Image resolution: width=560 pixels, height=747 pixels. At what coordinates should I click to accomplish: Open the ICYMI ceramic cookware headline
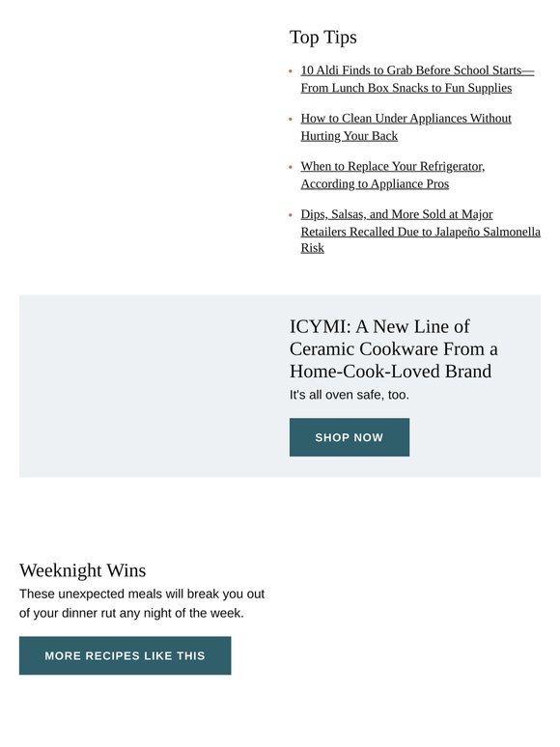pyautogui.click(x=393, y=348)
